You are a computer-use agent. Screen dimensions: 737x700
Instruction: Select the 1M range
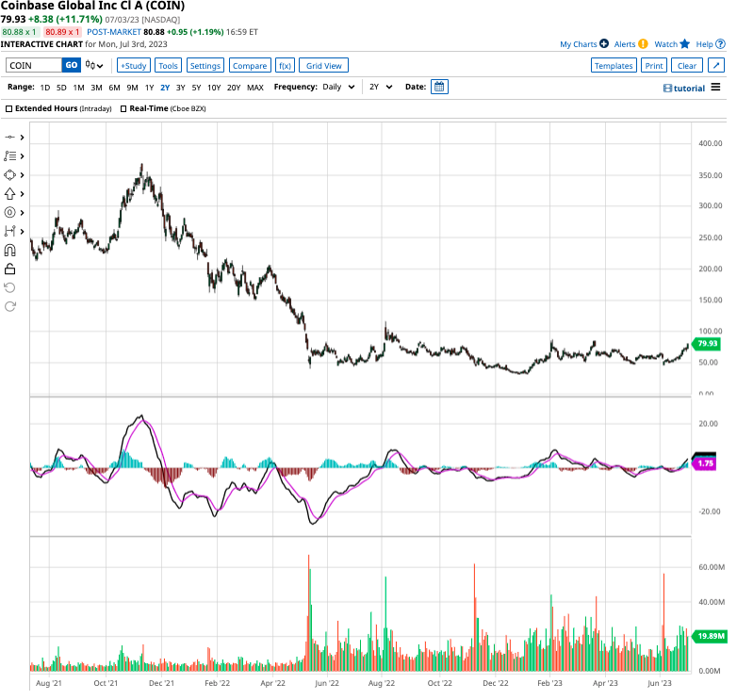click(78, 88)
